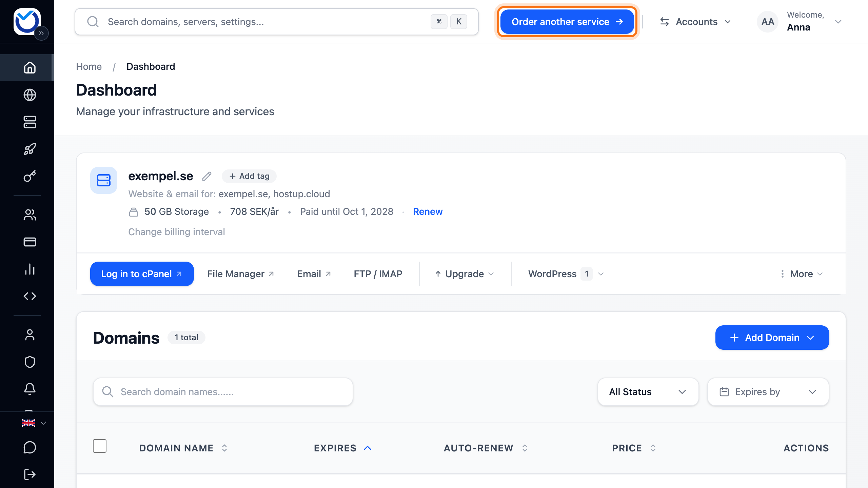This screenshot has width=868, height=488.
Task: Open the Add Domain dropdown button
Action: [x=772, y=338]
